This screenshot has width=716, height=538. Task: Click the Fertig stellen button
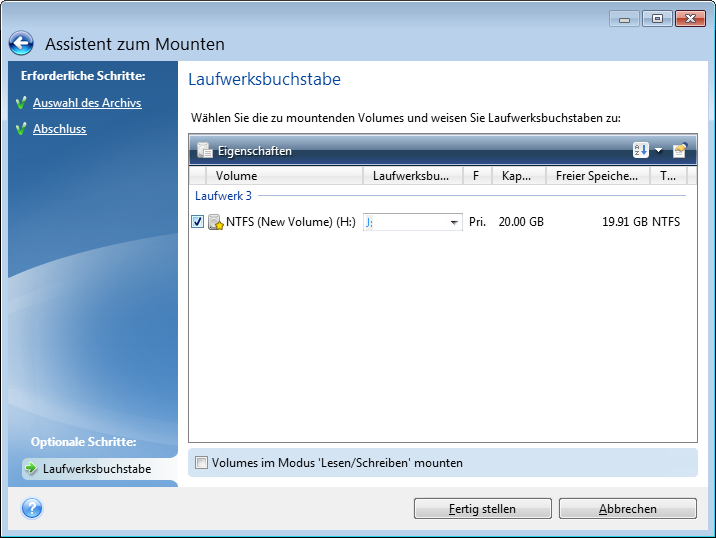(x=483, y=508)
